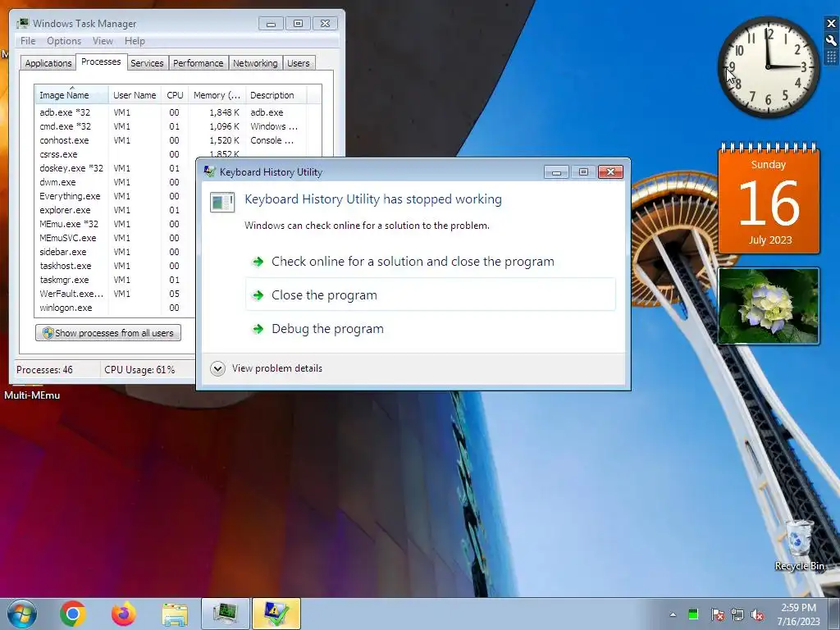The width and height of the screenshot is (840, 630).
Task: Select explorer.exe process
Action: [x=116, y=210]
